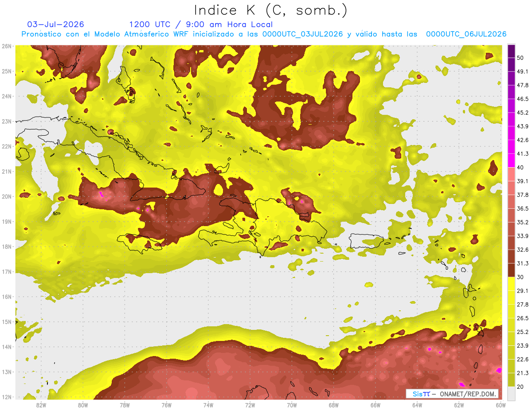Click the "76W" longitude label
Screen dimensions: 532x411
click(166, 405)
